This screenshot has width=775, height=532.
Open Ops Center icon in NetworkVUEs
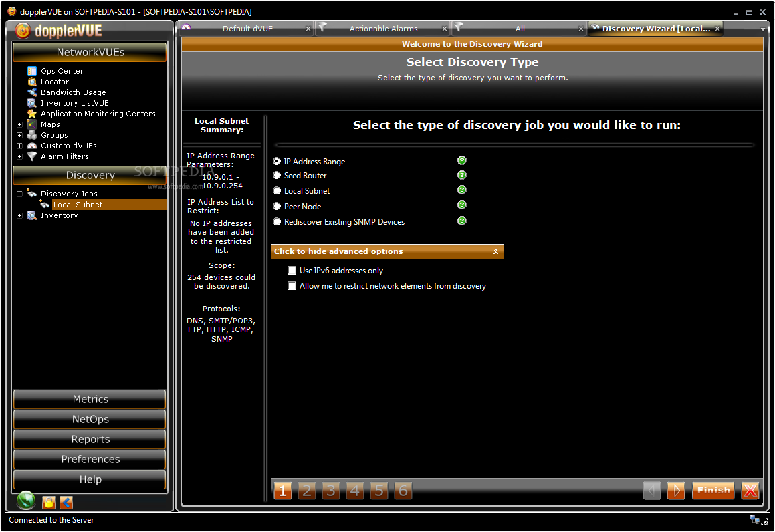tap(32, 71)
